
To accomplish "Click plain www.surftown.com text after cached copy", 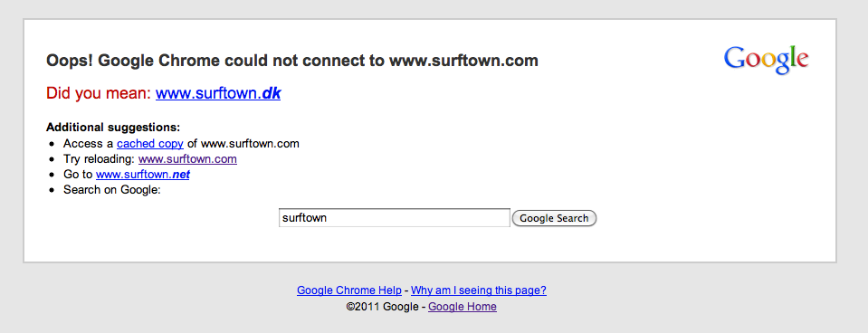I will point(250,144).
